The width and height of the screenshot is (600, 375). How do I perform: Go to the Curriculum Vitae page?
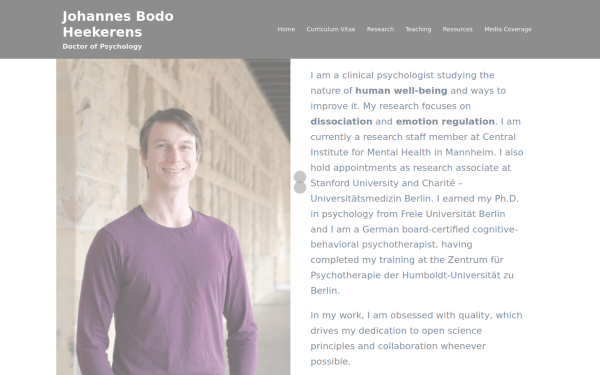pos(331,29)
